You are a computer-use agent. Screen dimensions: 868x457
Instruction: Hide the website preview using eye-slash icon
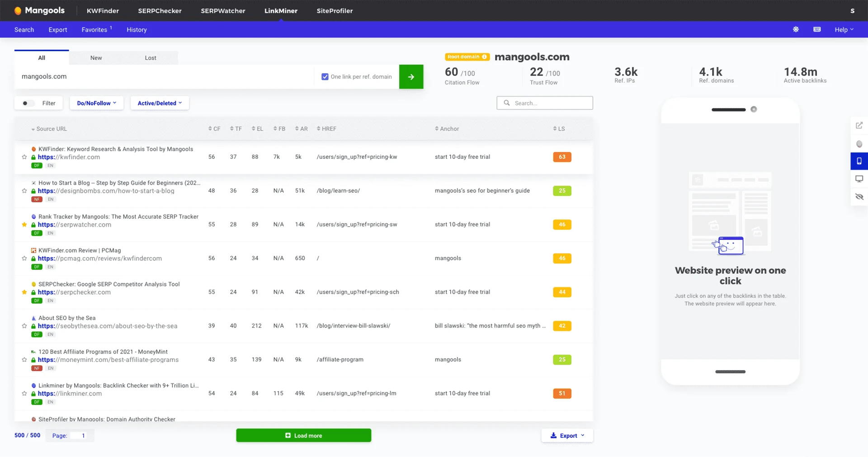point(859,197)
